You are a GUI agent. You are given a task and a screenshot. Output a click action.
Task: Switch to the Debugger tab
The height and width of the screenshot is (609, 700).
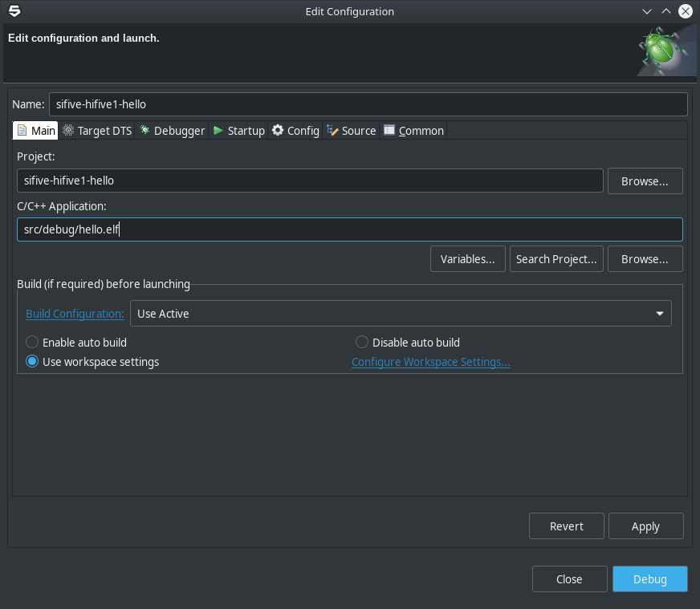172,131
